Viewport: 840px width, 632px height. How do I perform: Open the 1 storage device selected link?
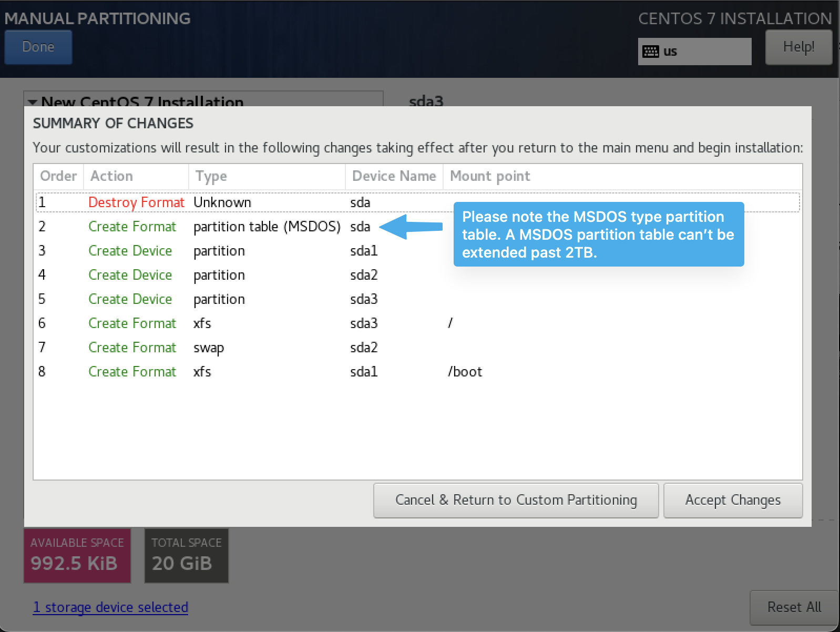tap(110, 607)
